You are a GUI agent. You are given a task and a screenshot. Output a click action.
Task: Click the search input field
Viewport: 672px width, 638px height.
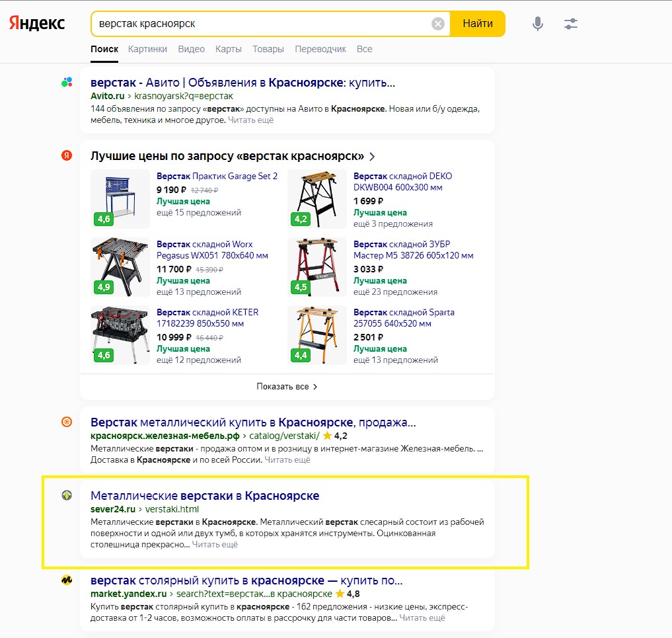(261, 24)
